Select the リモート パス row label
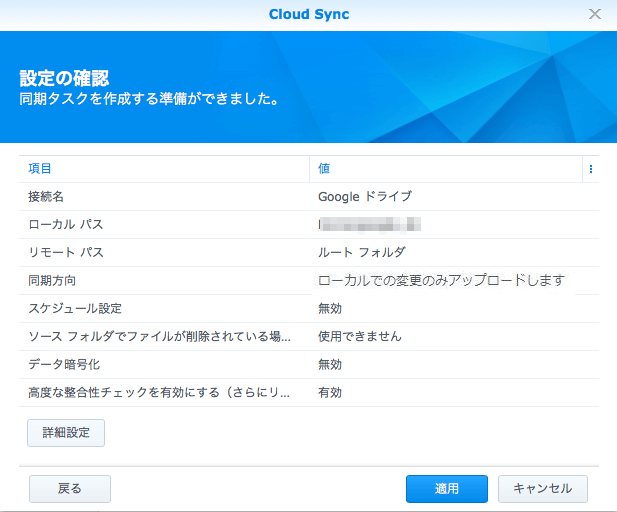The width and height of the screenshot is (617, 512). click(66, 252)
